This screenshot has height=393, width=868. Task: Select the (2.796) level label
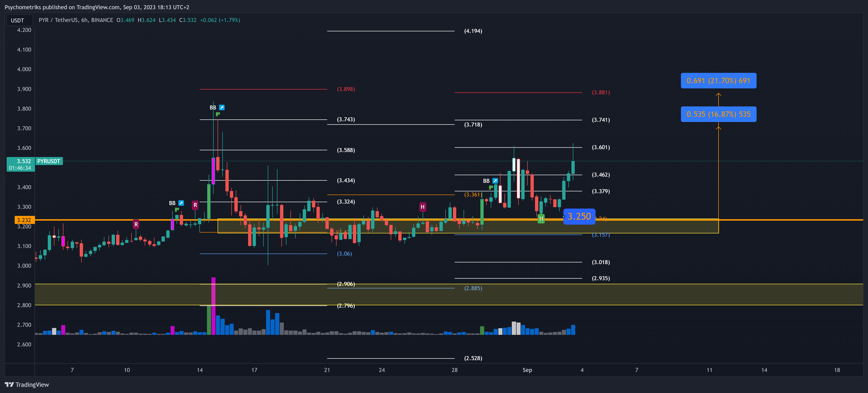click(x=346, y=306)
